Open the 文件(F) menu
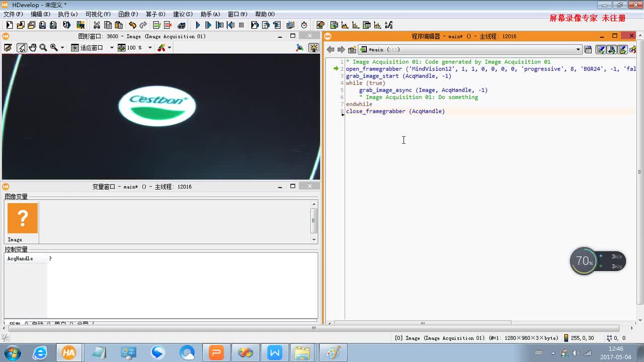Image resolution: width=644 pixels, height=362 pixels. (12, 15)
